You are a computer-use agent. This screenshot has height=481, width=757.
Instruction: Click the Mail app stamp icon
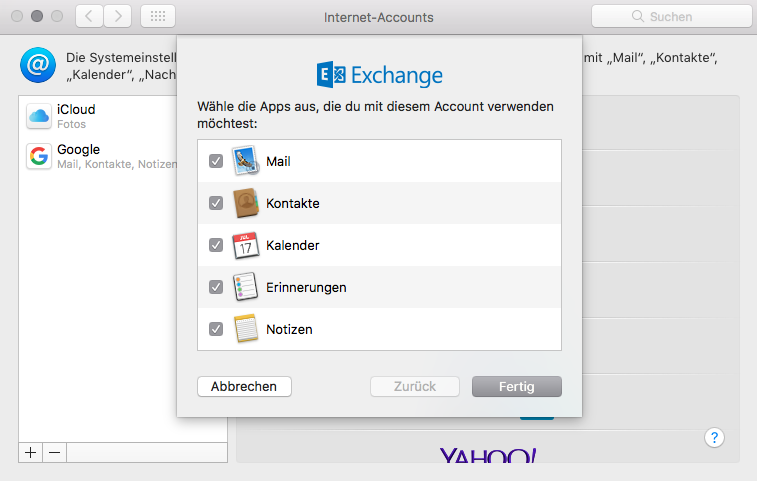point(246,161)
